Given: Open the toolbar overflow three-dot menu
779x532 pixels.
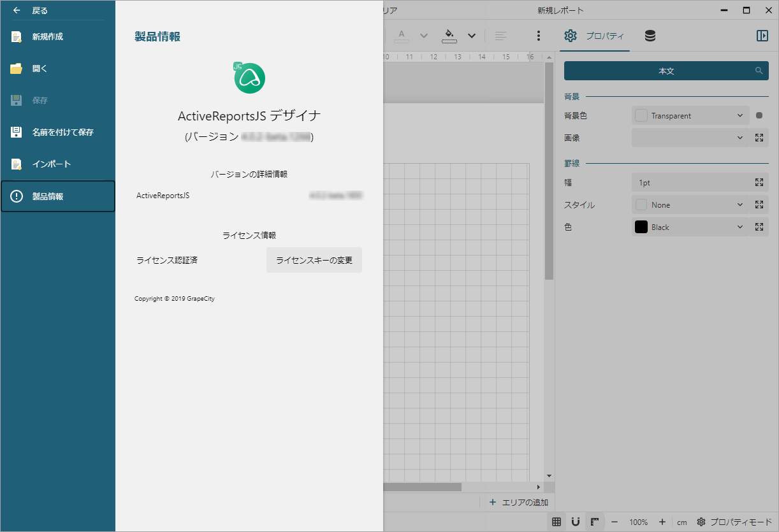Looking at the screenshot, I should tap(539, 36).
